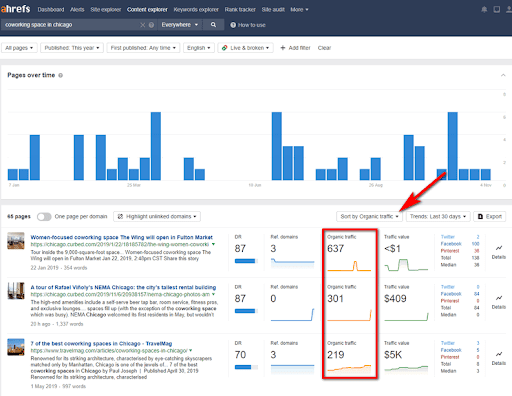The image size is (512, 396).
Task: Switch to Content explorer
Action: coord(147,10)
